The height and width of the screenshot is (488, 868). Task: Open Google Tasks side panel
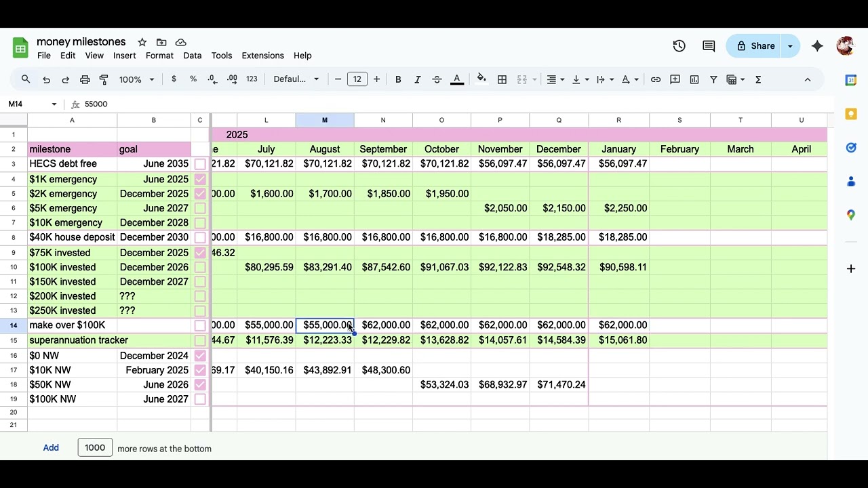(x=851, y=148)
